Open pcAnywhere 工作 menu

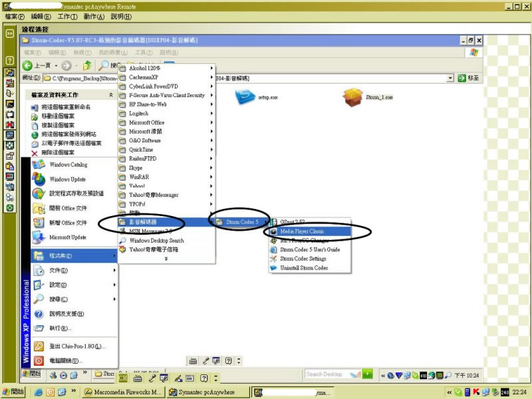point(67,17)
